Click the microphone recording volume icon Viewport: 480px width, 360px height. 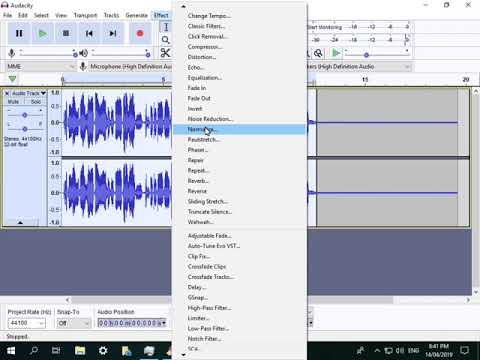pos(12,53)
